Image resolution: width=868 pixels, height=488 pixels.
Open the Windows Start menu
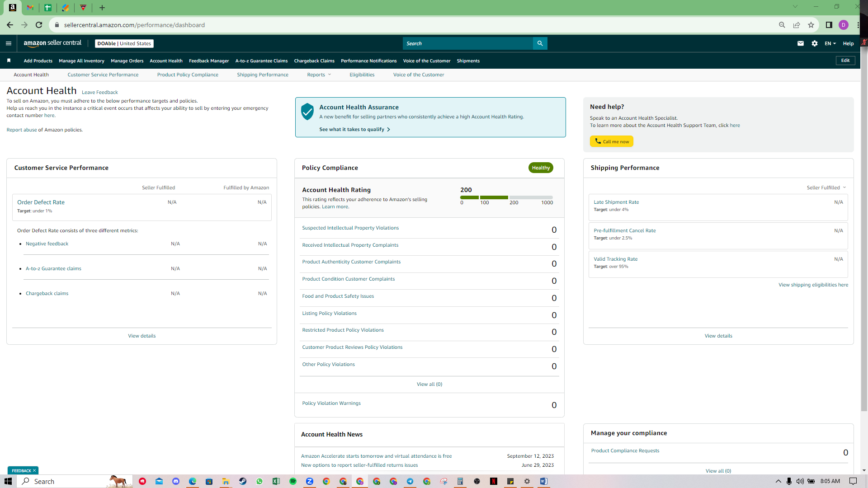click(8, 481)
